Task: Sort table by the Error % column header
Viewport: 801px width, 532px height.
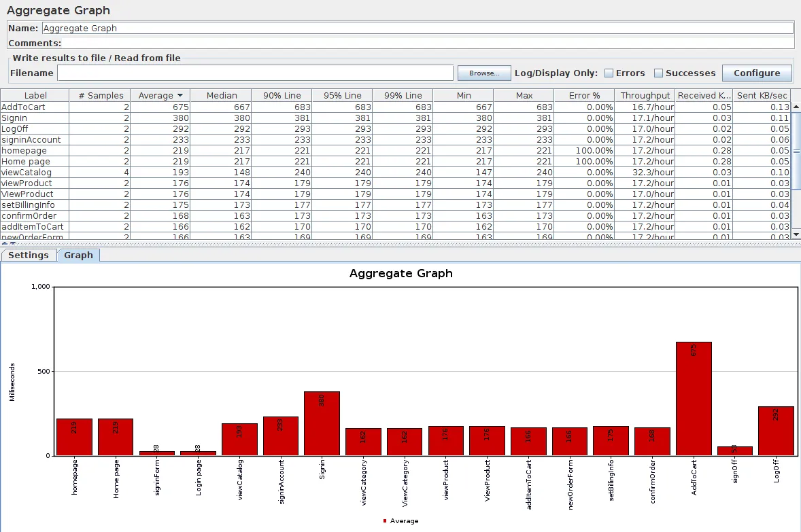Action: (x=584, y=96)
